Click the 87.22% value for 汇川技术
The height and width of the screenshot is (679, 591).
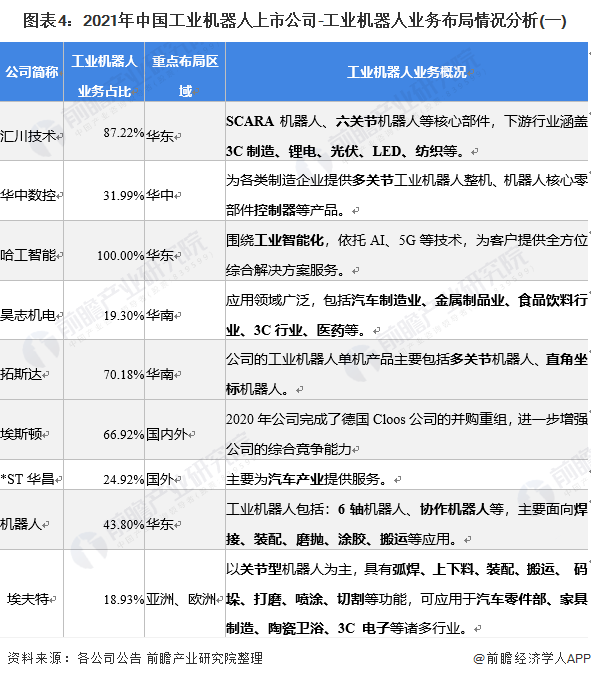124,133
